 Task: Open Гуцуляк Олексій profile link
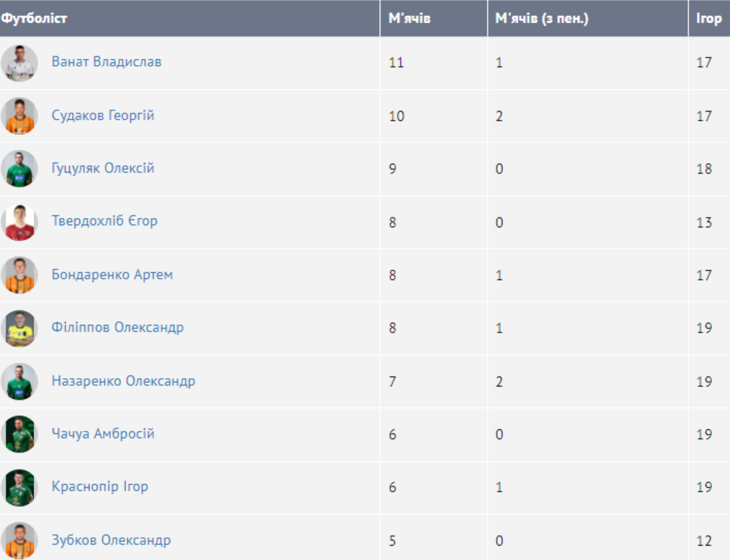pos(103,168)
